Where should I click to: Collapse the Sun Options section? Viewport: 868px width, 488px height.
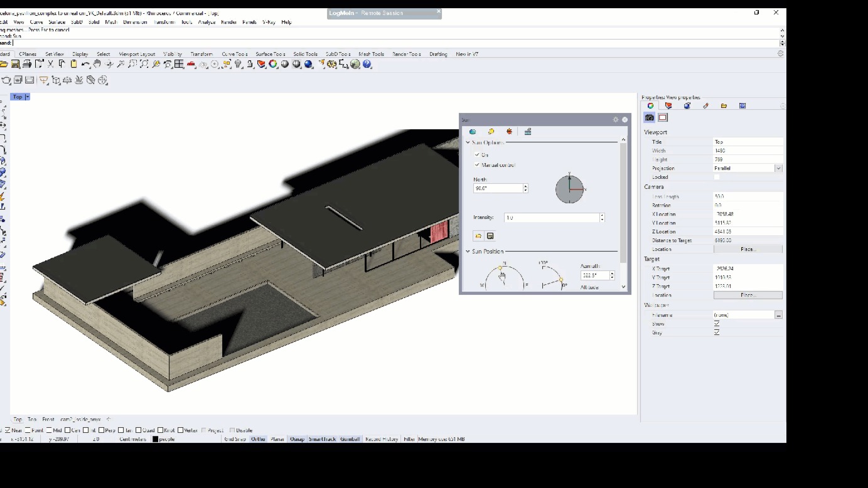pyautogui.click(x=468, y=142)
